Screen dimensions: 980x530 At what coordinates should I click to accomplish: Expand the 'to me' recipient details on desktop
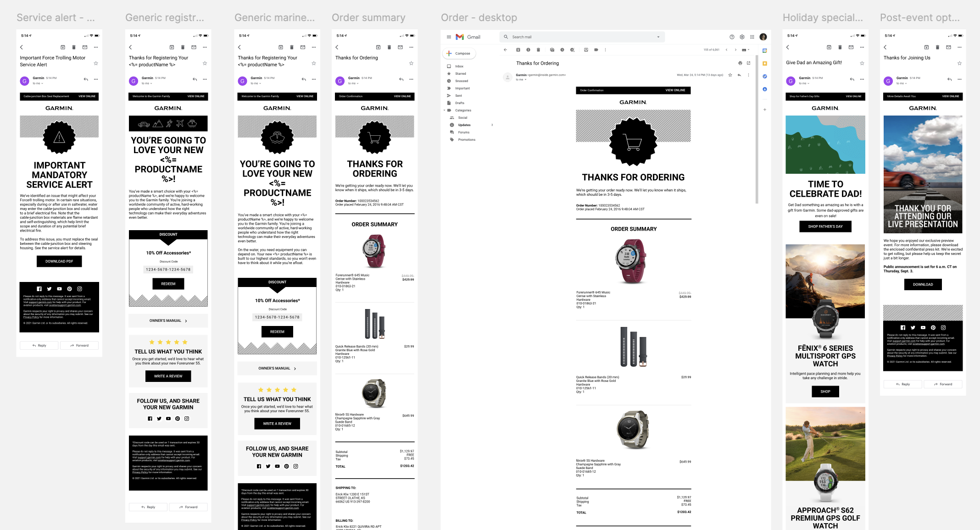coord(525,80)
